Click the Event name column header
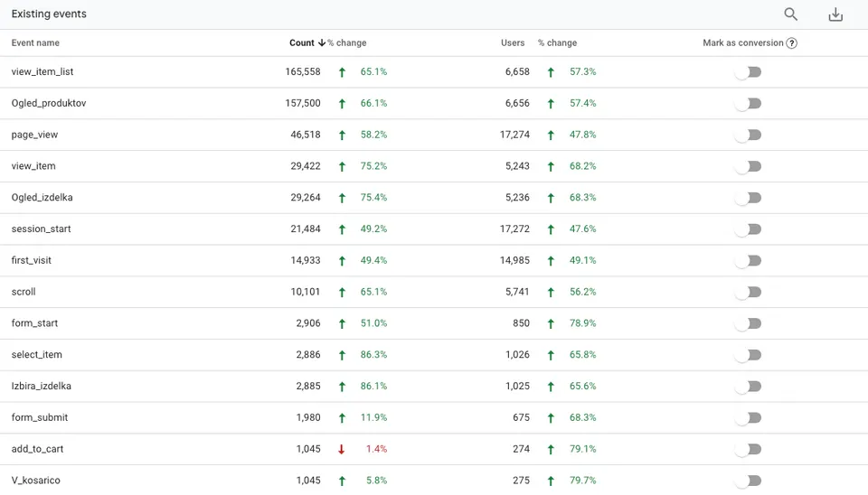Viewport: 868px width, 495px height. tap(35, 42)
